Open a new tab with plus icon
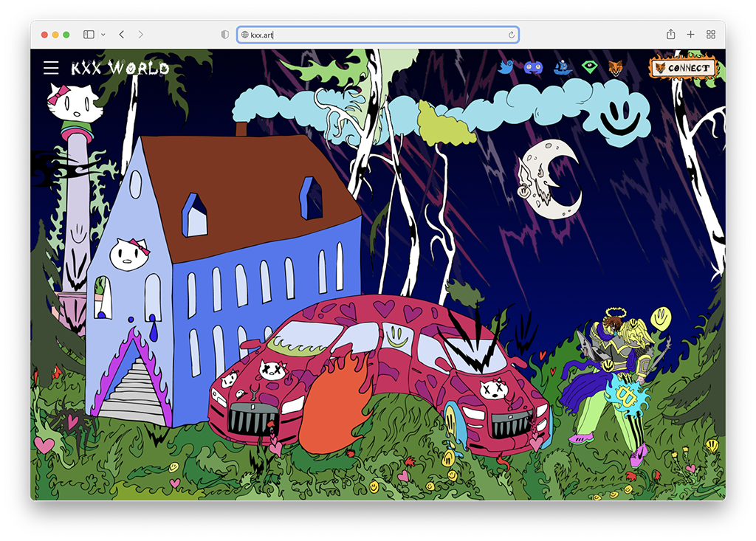Viewport: 756px width, 541px height. click(x=691, y=35)
